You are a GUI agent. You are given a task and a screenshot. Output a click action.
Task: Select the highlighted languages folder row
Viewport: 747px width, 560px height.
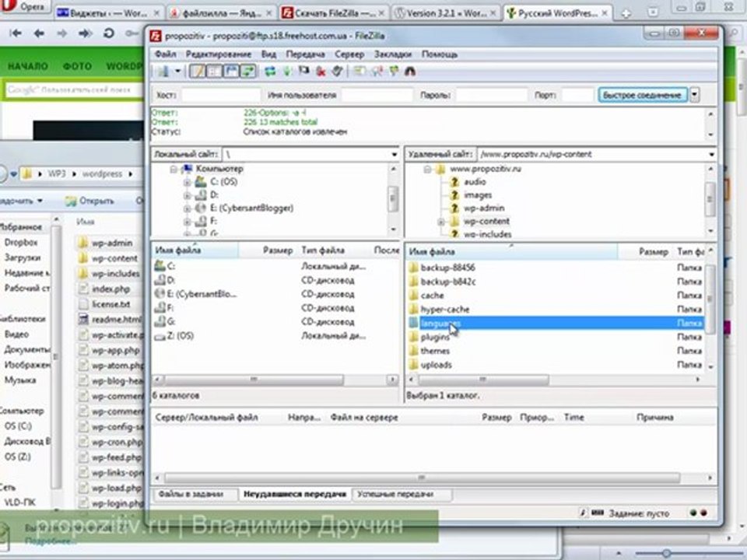coord(556,324)
